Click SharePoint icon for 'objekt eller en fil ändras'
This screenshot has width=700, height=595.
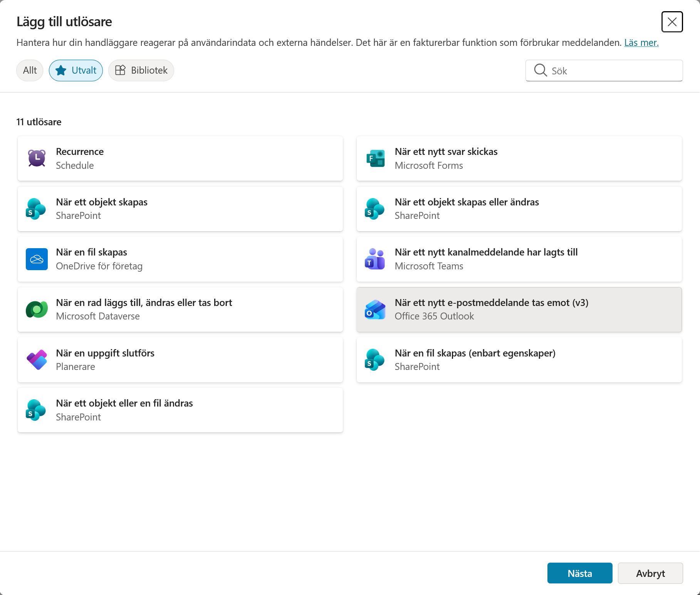point(36,410)
